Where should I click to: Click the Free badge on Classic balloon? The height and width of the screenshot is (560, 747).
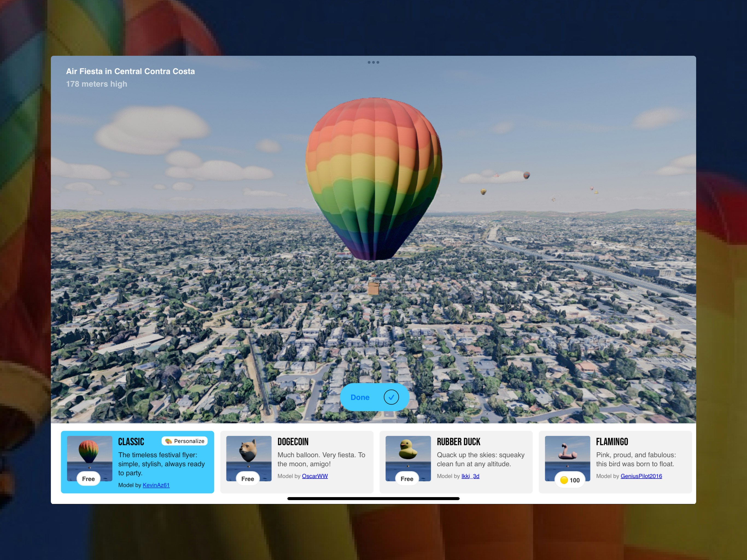point(89,479)
